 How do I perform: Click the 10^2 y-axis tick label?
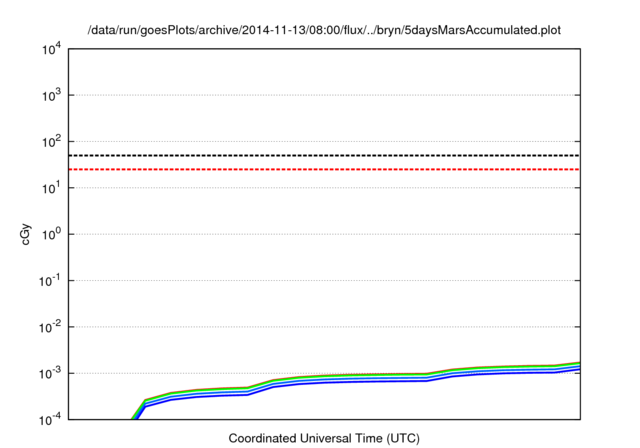point(52,142)
